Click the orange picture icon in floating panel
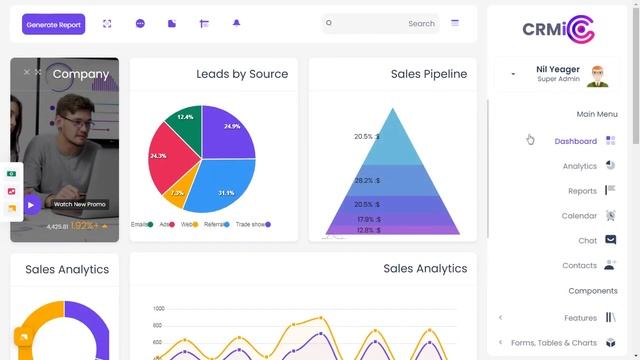The height and width of the screenshot is (360, 640). (11, 209)
